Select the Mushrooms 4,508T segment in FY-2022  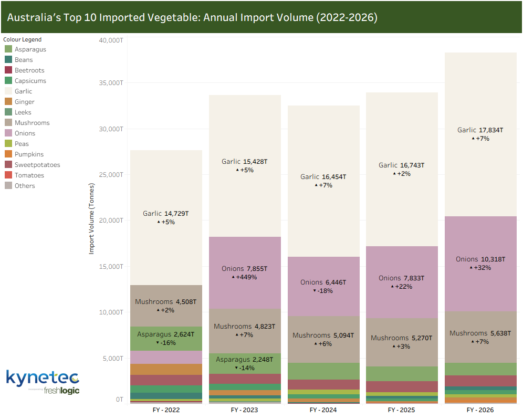coord(166,306)
